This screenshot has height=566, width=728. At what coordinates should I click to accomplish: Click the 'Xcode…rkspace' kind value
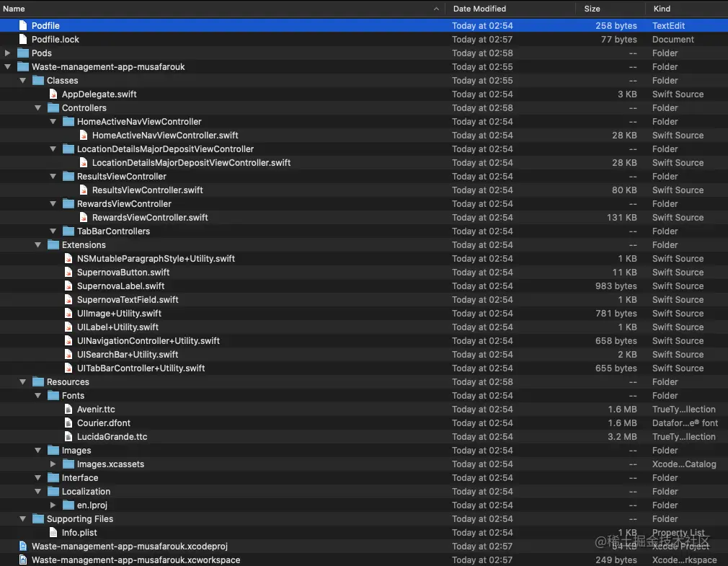[684, 560]
